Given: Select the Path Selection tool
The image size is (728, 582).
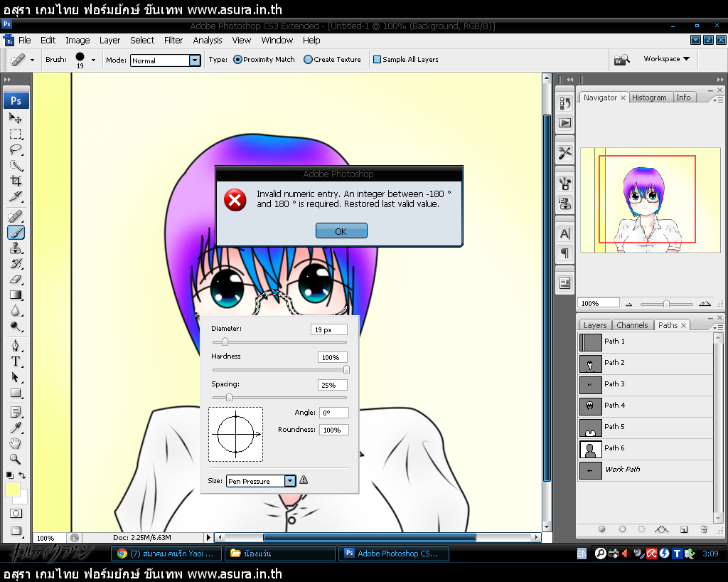Looking at the screenshot, I should tap(16, 377).
